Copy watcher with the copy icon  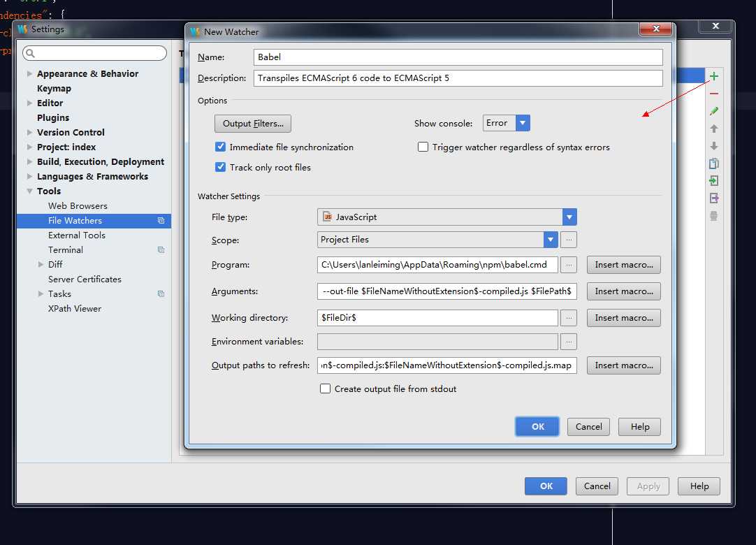pyautogui.click(x=713, y=163)
